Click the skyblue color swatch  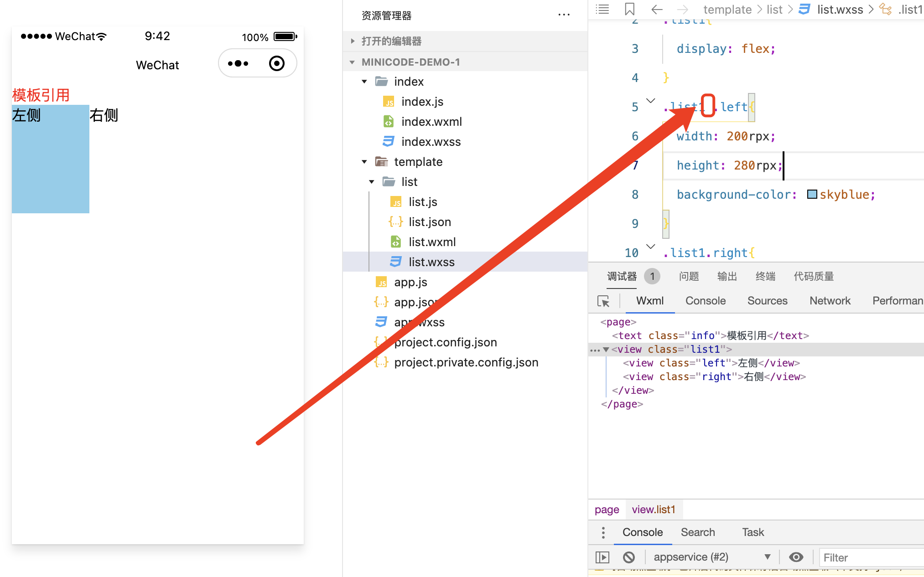[x=812, y=195]
